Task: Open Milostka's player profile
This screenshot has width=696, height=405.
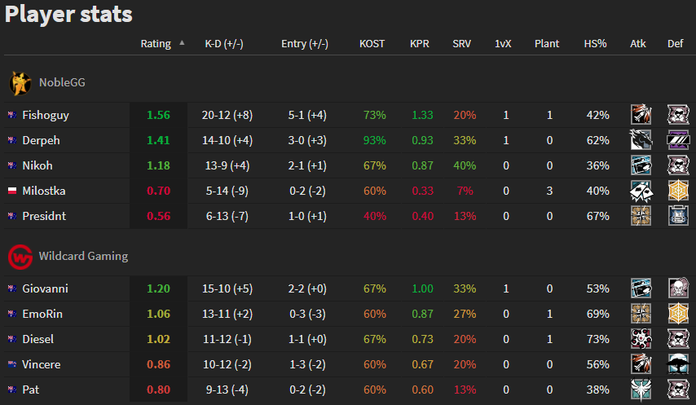Action: point(44,191)
